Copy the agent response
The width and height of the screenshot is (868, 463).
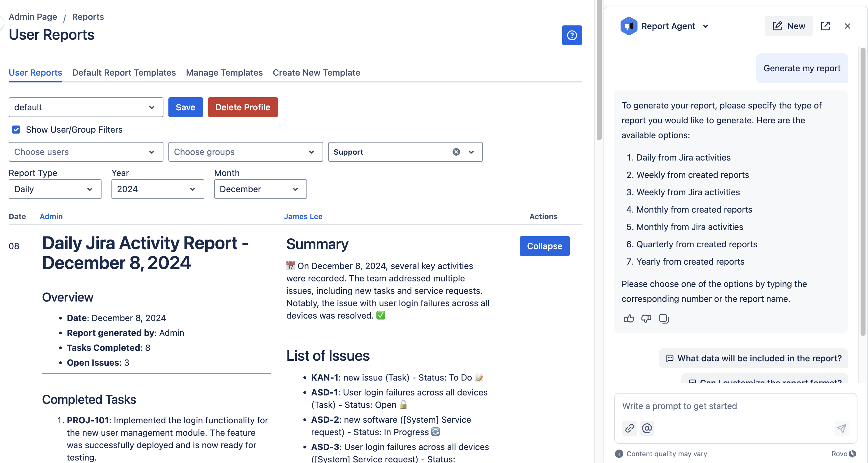tap(663, 318)
